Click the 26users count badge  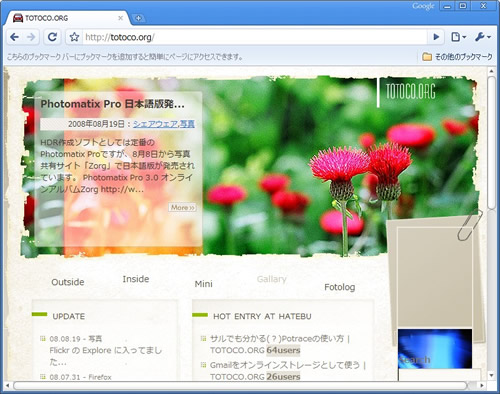[x=283, y=377]
